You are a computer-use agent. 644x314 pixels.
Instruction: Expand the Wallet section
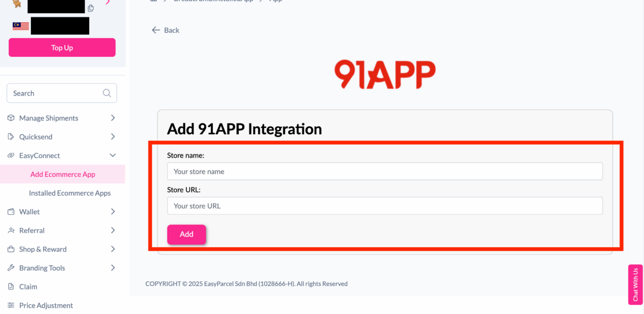coord(113,212)
